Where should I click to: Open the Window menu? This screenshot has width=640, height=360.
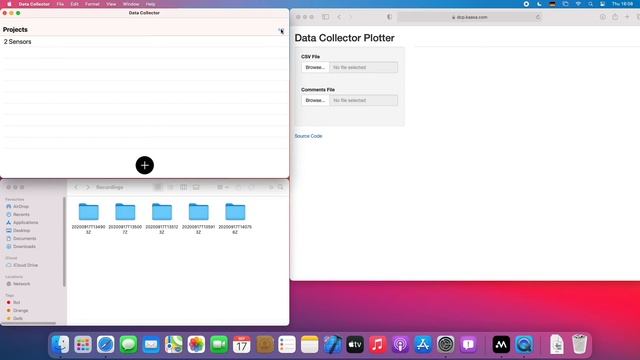131,4
